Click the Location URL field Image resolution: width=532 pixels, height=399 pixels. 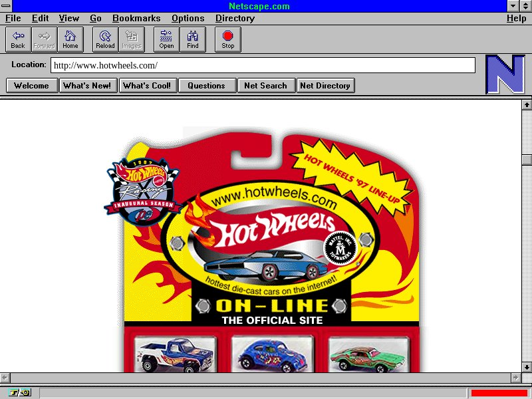click(x=263, y=65)
